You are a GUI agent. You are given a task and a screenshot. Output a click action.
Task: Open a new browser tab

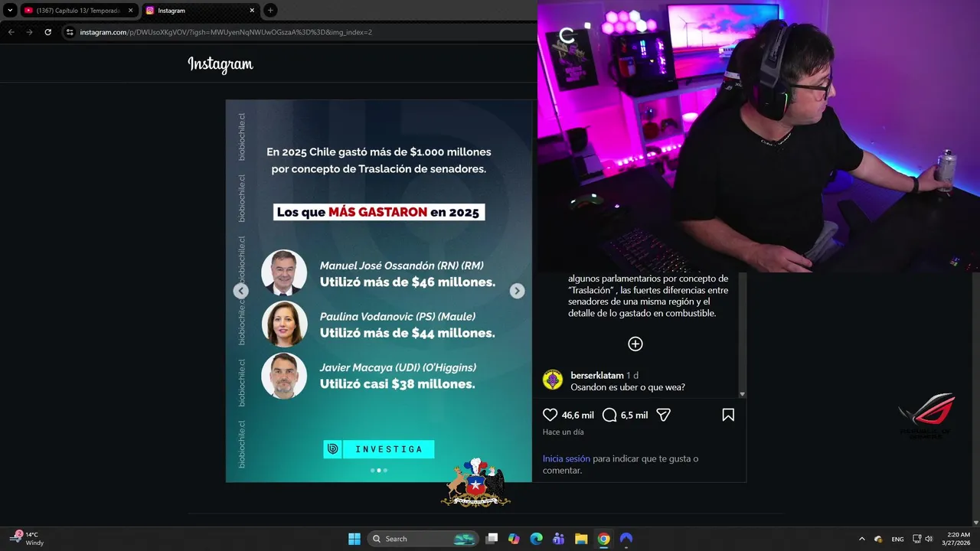tap(270, 10)
